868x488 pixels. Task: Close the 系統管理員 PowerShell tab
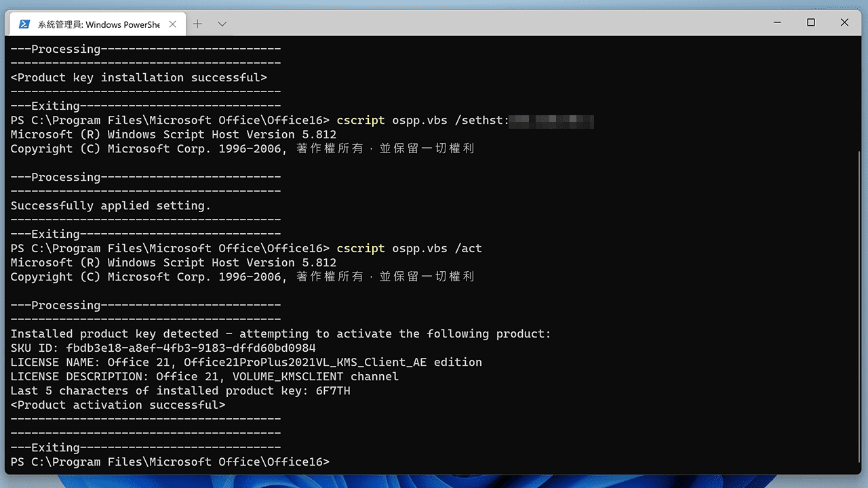point(173,23)
